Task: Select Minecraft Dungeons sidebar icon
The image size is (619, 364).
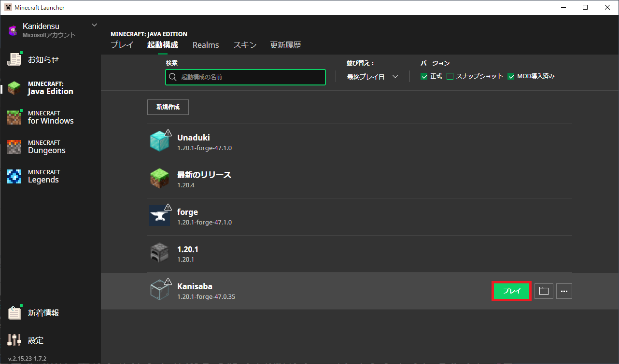Action: [x=14, y=147]
